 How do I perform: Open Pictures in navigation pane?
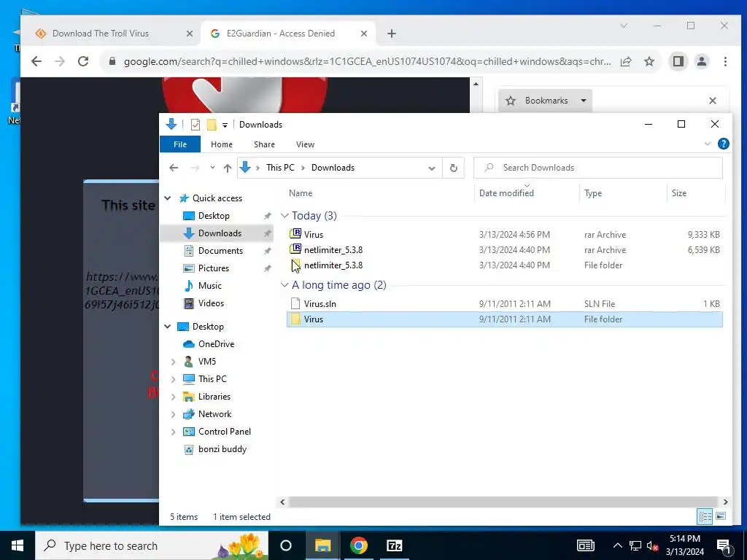click(x=214, y=268)
